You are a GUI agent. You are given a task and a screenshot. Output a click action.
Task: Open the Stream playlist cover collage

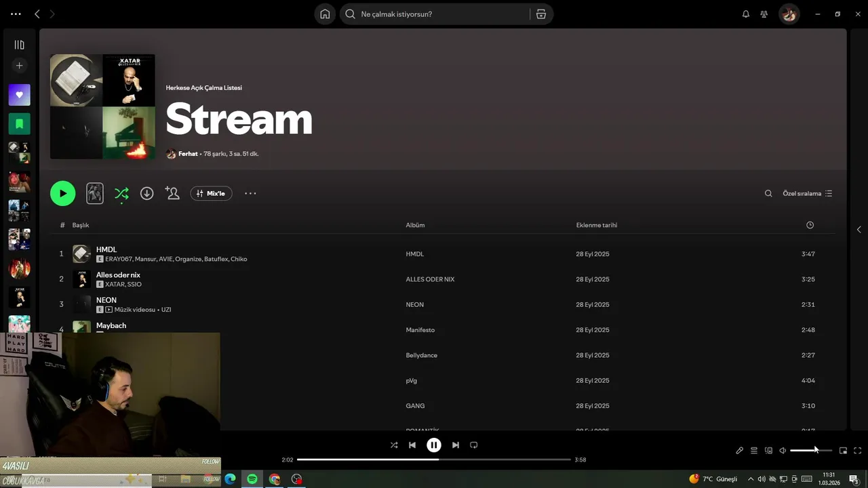(102, 106)
